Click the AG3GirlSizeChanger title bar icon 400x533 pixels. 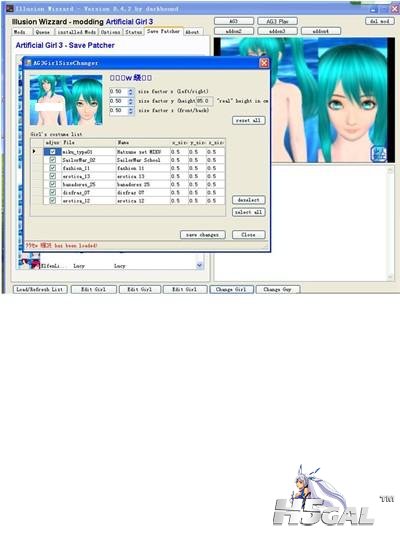pyautogui.click(x=28, y=63)
